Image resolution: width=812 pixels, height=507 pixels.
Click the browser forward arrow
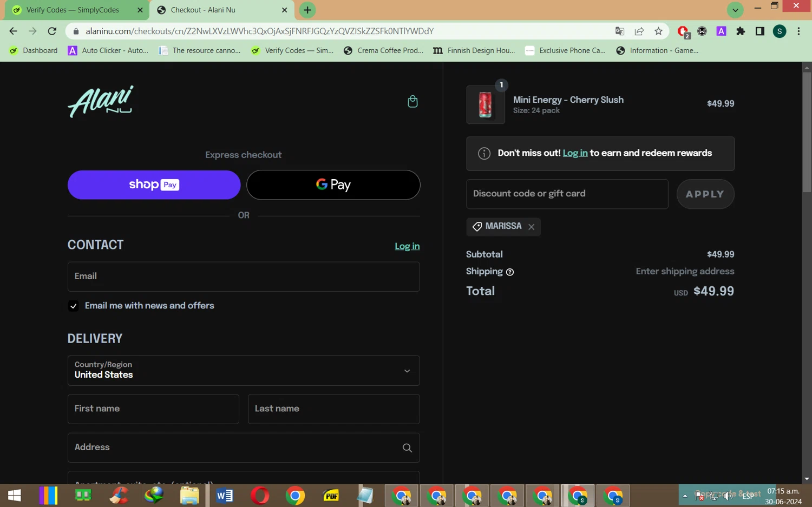click(x=32, y=31)
